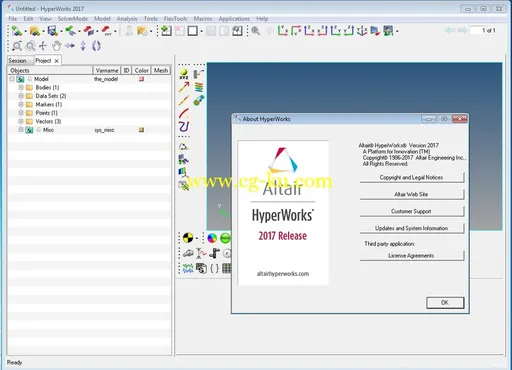The image size is (512, 370).
Task: Click OK in About HyperWorks dialog
Action: pyautogui.click(x=445, y=302)
